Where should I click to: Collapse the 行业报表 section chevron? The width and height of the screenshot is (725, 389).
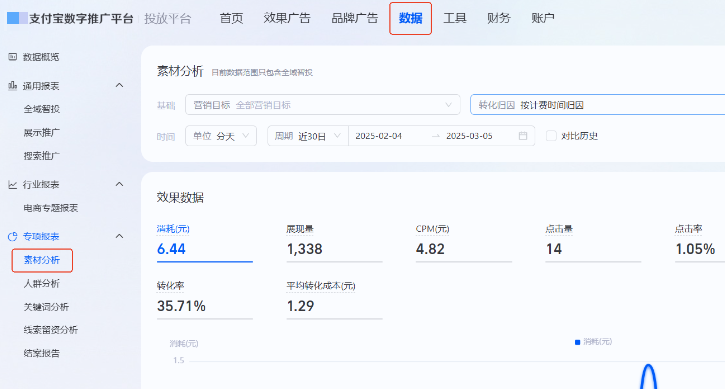coord(119,184)
